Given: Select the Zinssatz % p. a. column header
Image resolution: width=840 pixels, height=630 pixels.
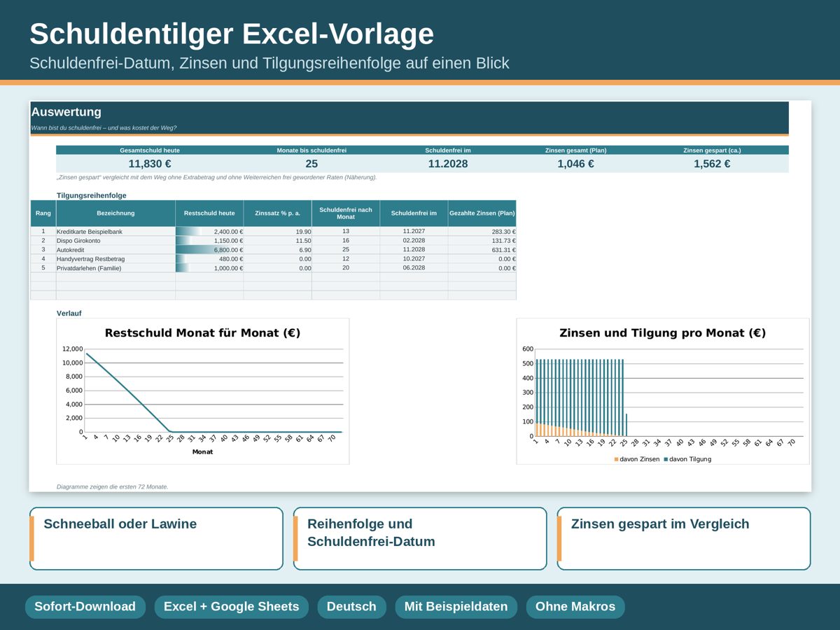Looking at the screenshot, I should (277, 213).
